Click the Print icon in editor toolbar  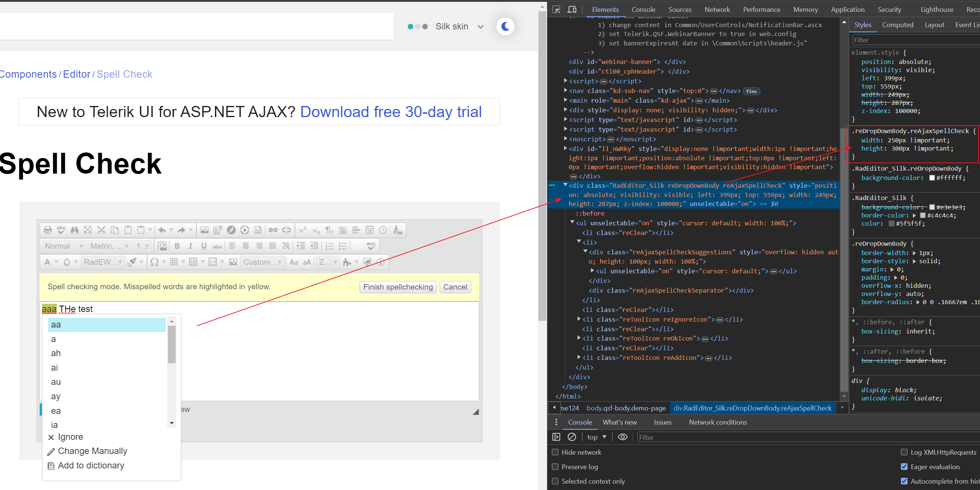(x=48, y=230)
